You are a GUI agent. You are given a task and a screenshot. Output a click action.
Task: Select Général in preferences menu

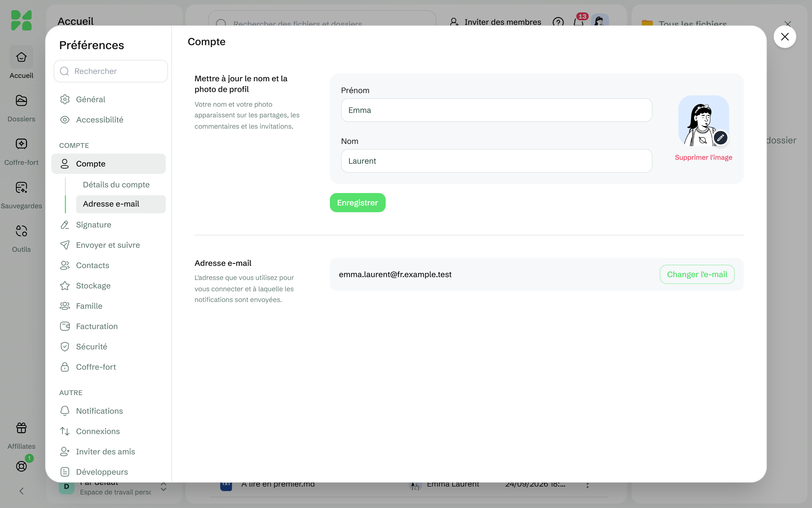pos(108,99)
